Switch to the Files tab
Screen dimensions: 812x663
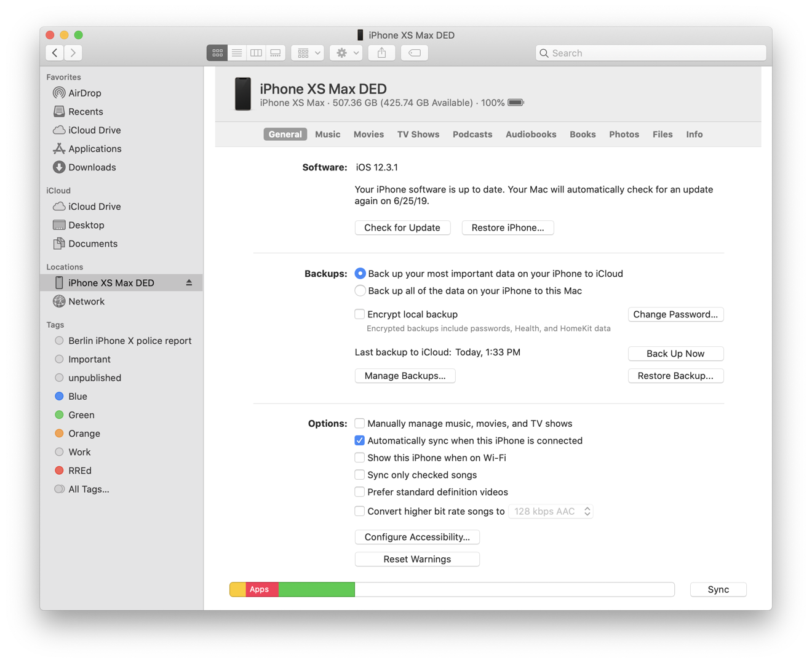click(663, 134)
